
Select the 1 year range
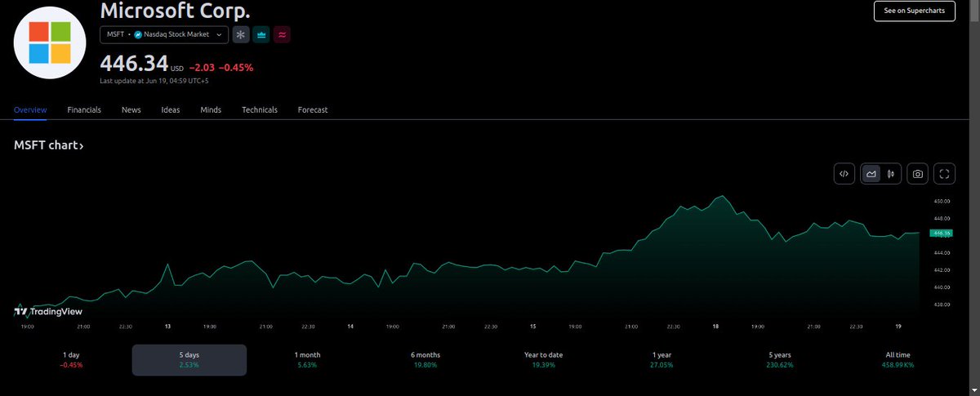[662, 360]
